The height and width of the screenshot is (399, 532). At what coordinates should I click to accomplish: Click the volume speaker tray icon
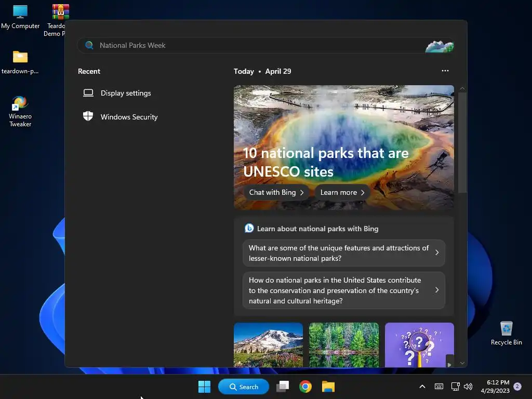(468, 387)
